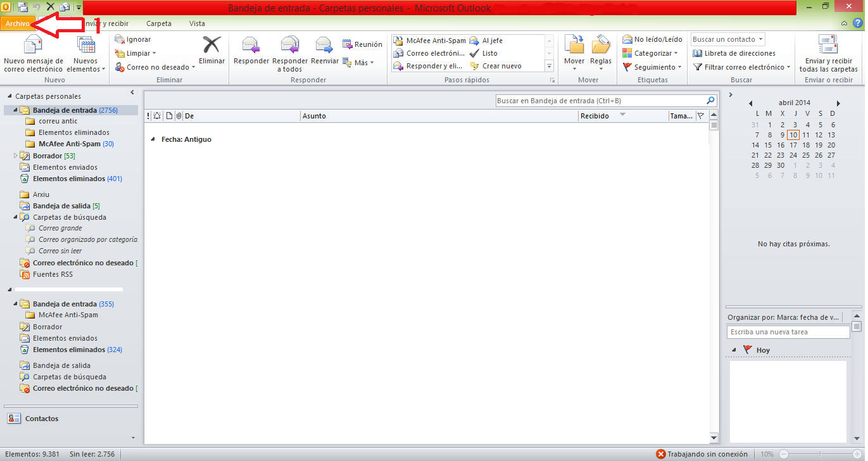Apply the Al jefe quick step

pos(486,41)
